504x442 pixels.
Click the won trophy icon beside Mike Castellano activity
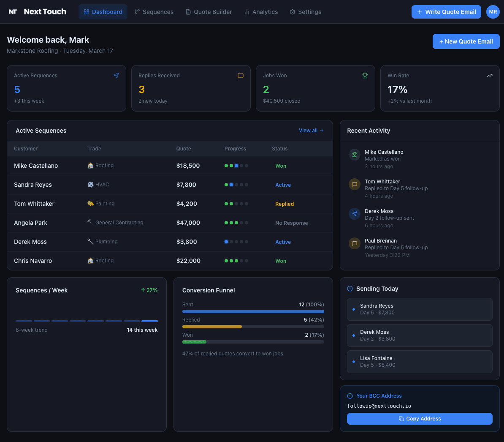coord(355,155)
